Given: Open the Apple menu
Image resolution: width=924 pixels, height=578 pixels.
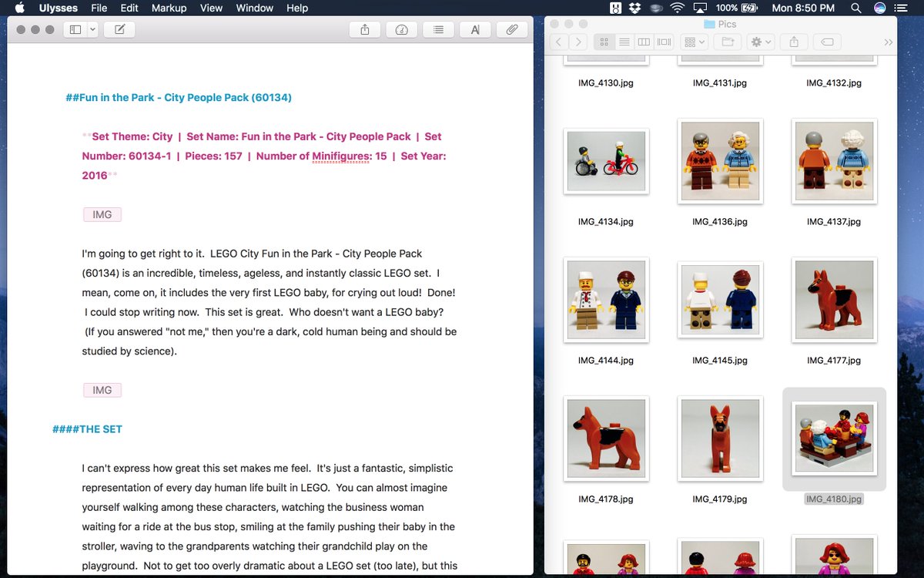Looking at the screenshot, I should (x=20, y=8).
